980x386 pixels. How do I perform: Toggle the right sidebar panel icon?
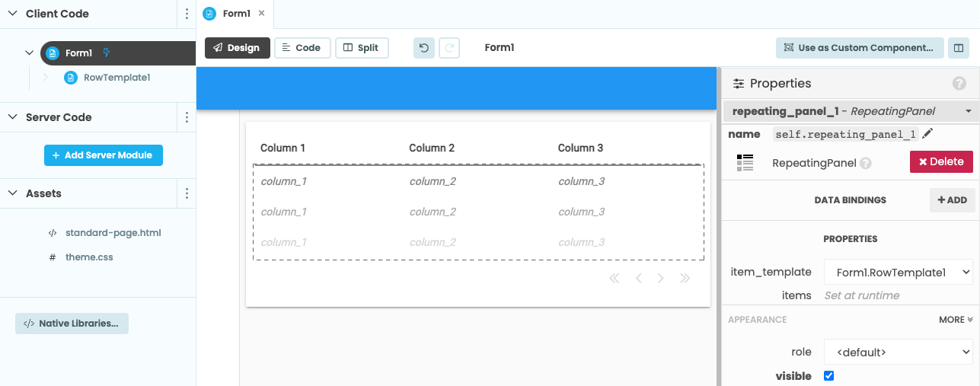click(x=959, y=48)
